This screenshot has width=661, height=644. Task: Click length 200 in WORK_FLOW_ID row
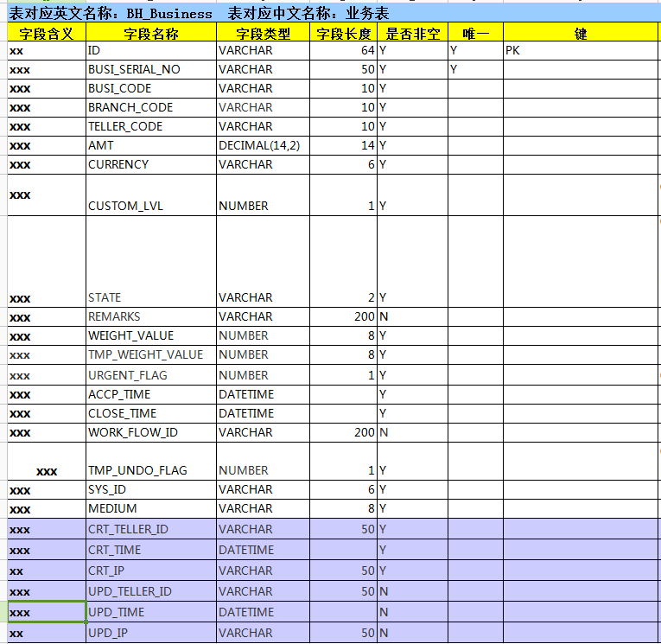tap(343, 432)
